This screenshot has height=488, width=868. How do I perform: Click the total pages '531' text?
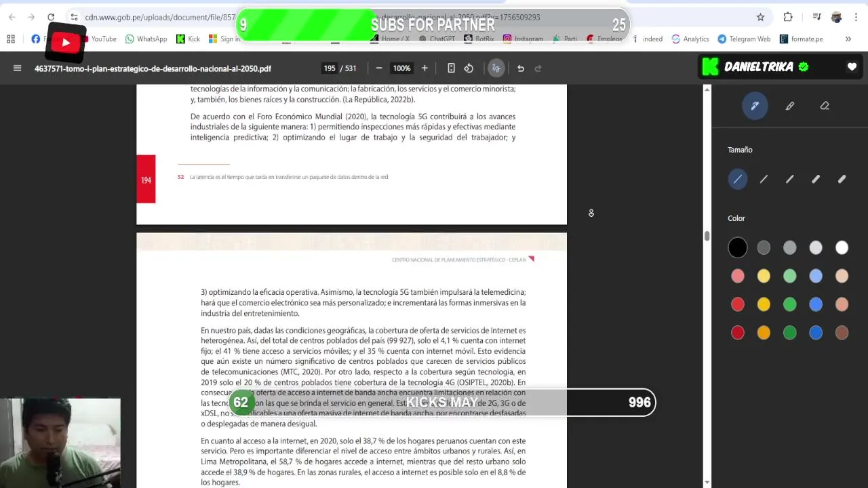click(351, 68)
